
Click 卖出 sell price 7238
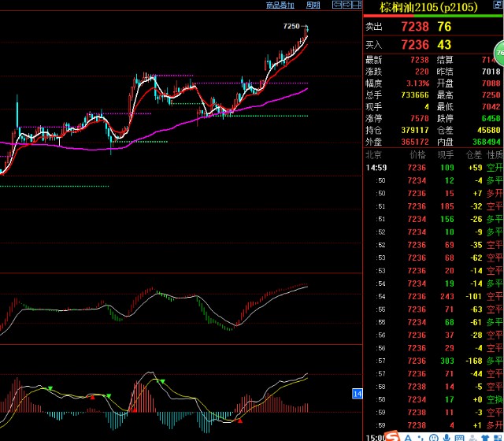[415, 26]
